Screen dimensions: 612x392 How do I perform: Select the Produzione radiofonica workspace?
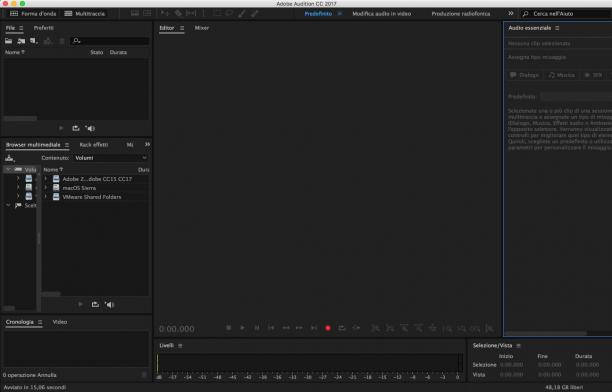coord(461,14)
